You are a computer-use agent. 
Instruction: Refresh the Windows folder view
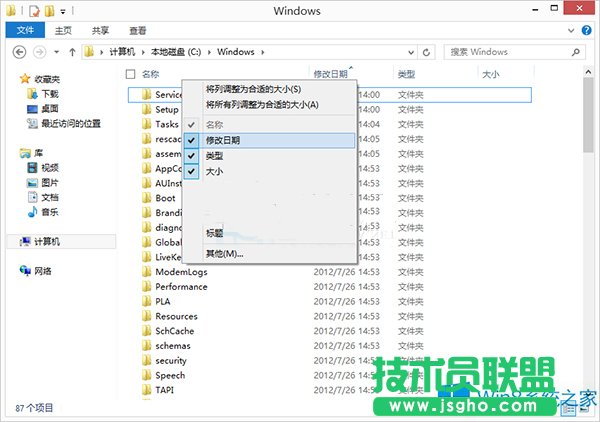click(426, 52)
